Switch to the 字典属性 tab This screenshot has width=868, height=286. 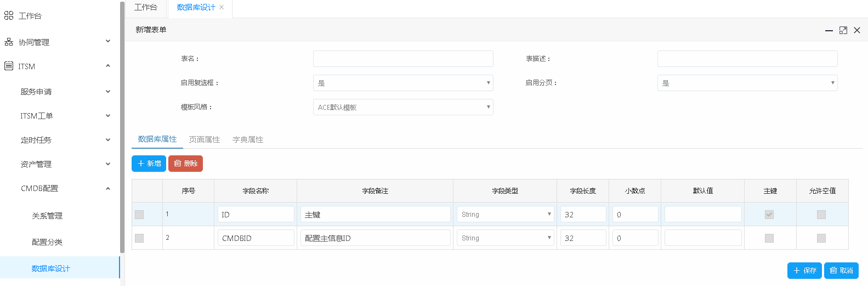point(248,139)
